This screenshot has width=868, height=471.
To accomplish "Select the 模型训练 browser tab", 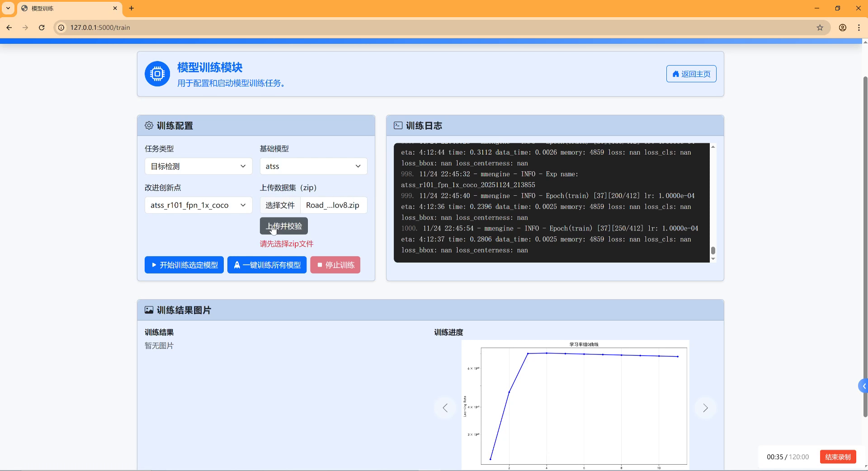I will [70, 8].
